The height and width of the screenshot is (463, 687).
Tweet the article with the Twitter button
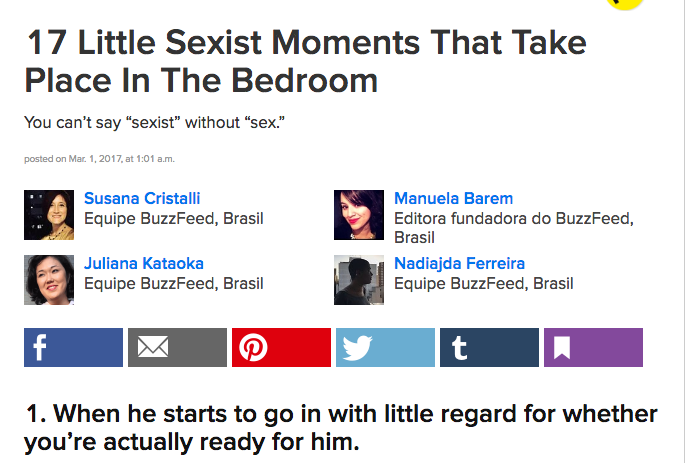(x=386, y=347)
